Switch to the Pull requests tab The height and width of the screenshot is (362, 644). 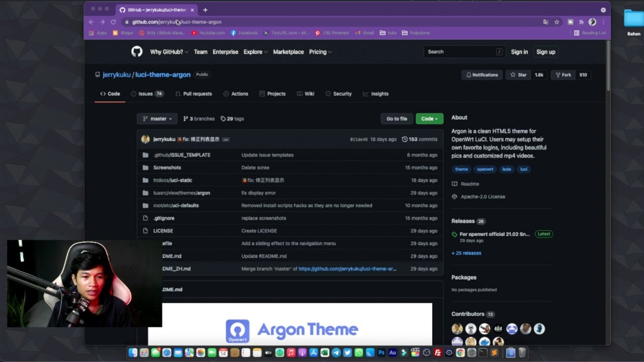[x=194, y=94]
